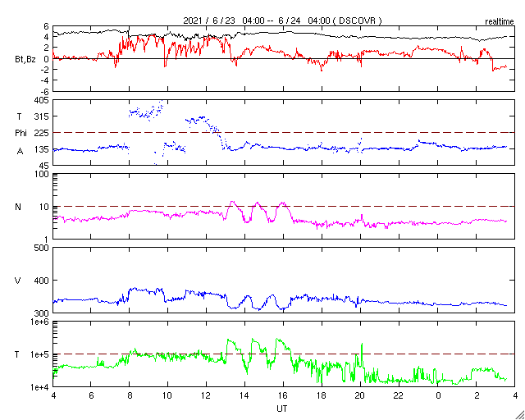The height and width of the screenshot is (420, 525).
Task: Click the "22" hour tick on UT axis
Action: click(x=399, y=396)
